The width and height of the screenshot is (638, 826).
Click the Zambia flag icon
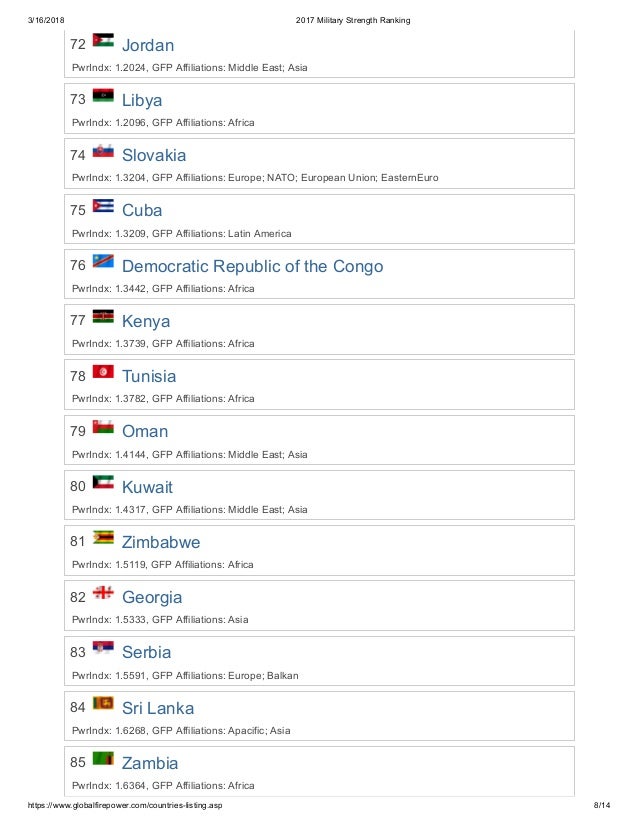tap(103, 758)
